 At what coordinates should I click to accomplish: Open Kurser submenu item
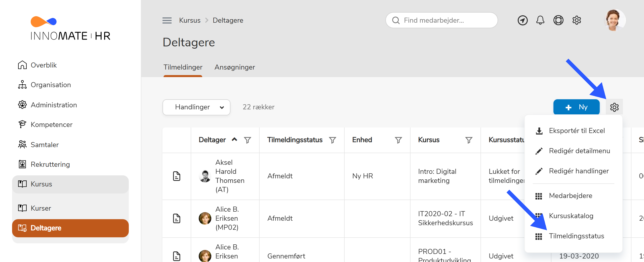(x=70, y=208)
